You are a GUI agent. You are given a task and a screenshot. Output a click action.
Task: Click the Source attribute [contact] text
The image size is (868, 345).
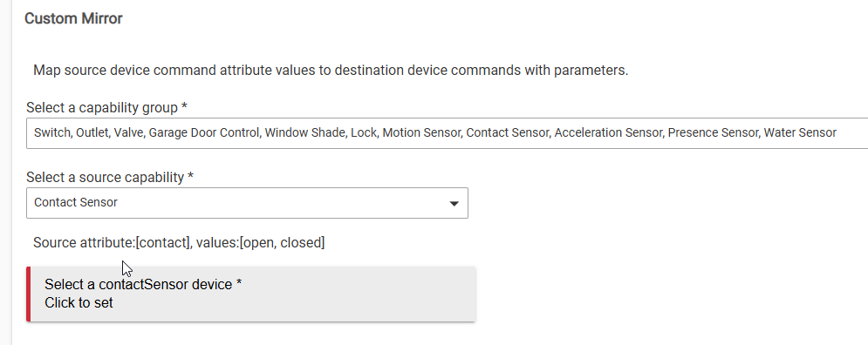[x=111, y=242]
